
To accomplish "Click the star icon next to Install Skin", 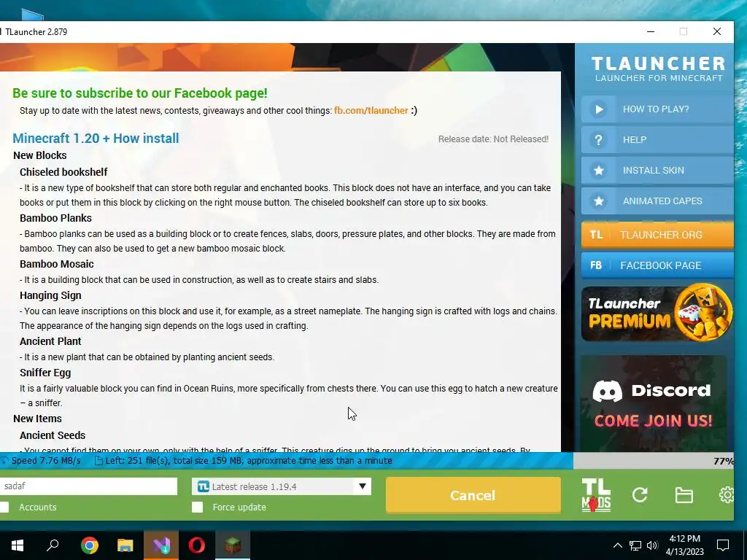I will point(599,170).
